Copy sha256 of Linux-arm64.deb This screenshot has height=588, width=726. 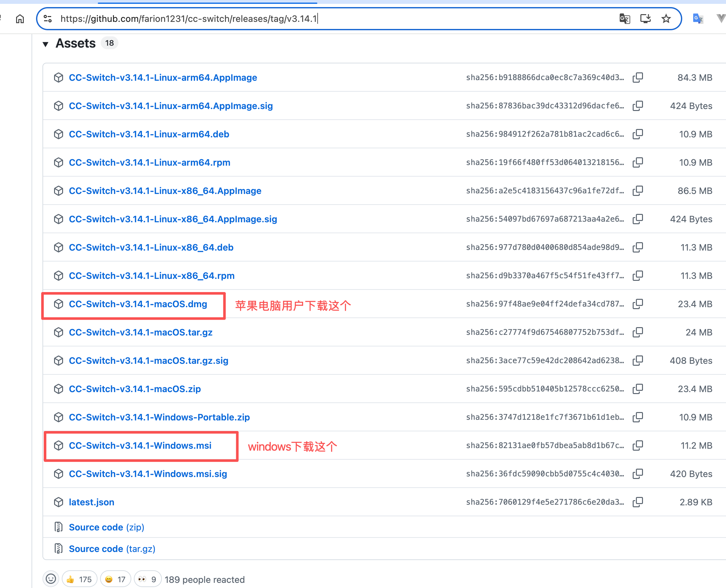(x=638, y=134)
